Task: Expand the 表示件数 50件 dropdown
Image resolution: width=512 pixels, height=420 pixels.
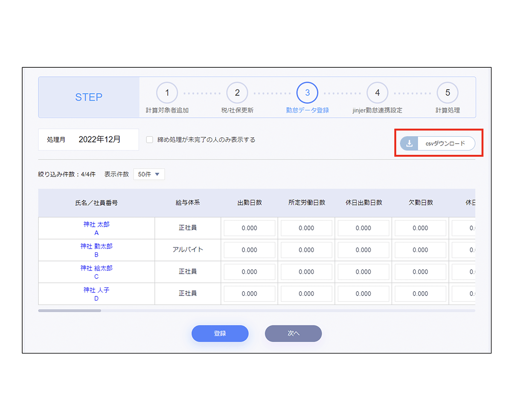Action: tap(149, 174)
